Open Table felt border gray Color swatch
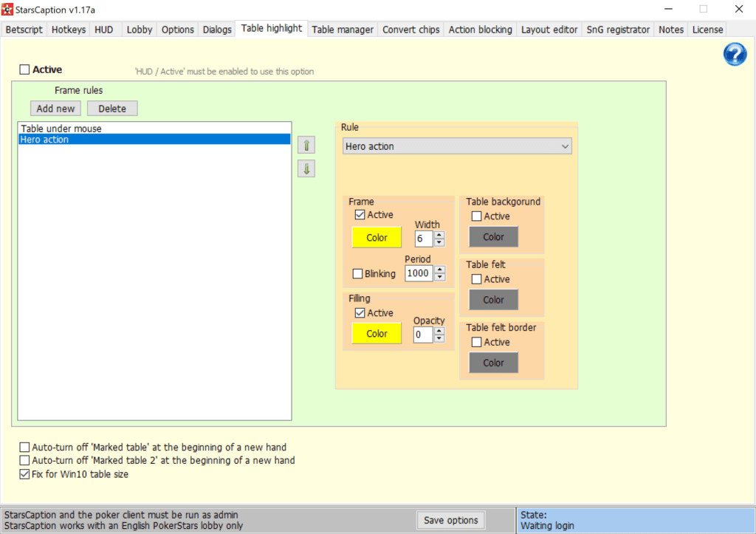756x534 pixels. (494, 363)
